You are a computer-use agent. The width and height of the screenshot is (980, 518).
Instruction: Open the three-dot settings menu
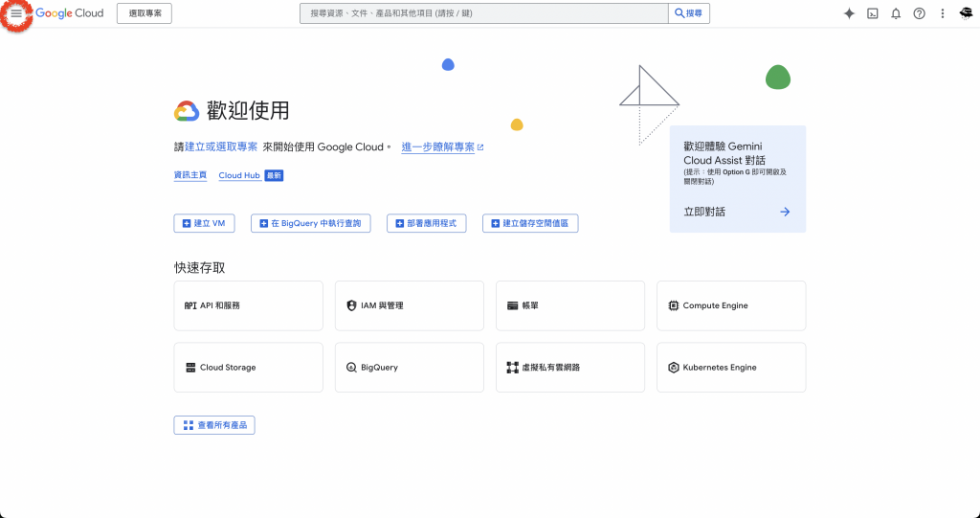click(943, 13)
